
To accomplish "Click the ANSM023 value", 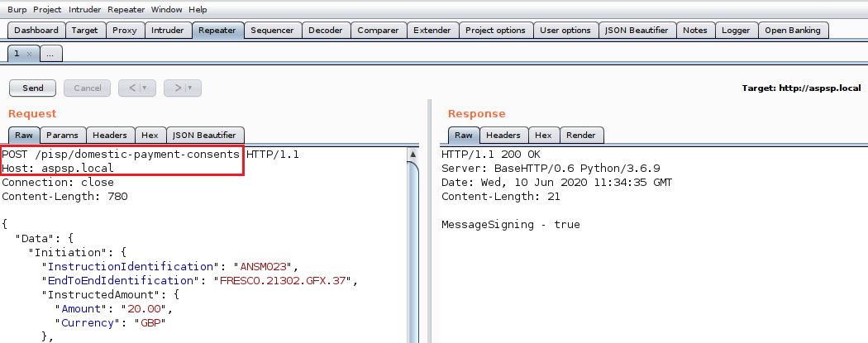I will pos(265,267).
